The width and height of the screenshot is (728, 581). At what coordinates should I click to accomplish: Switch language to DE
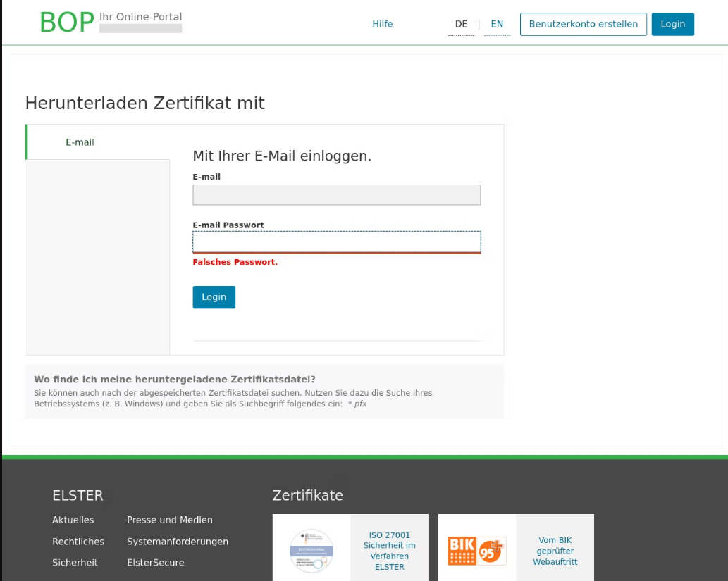pos(461,24)
